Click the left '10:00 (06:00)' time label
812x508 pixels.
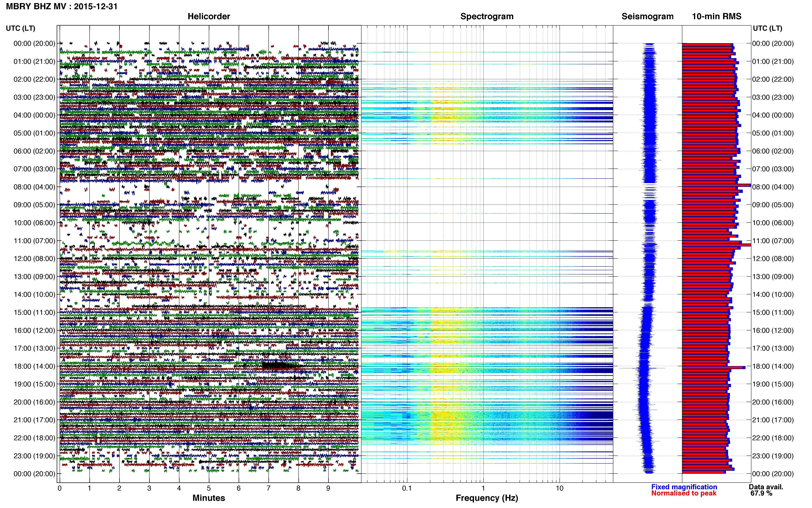[34, 223]
